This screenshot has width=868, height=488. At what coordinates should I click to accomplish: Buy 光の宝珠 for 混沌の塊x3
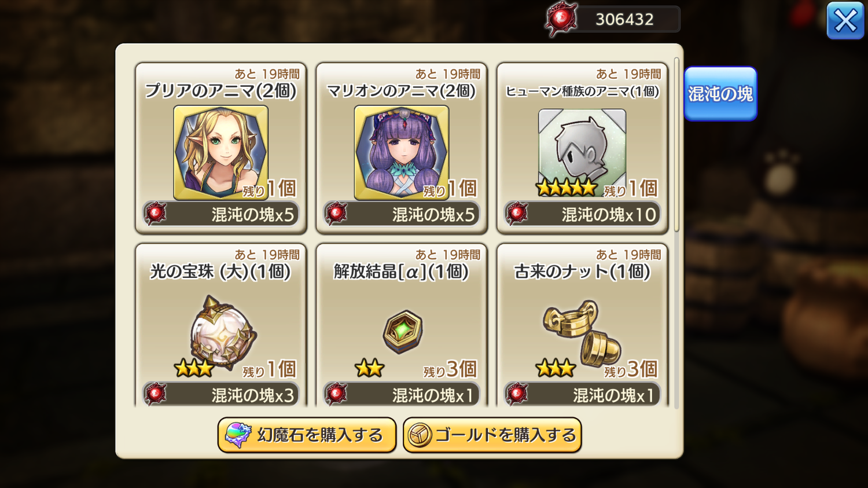tap(221, 394)
